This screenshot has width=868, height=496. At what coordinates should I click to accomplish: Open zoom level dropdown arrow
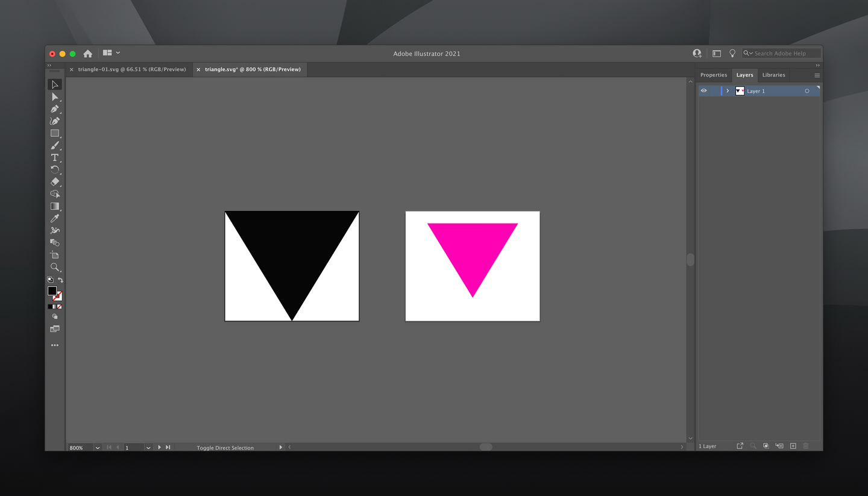coord(98,448)
